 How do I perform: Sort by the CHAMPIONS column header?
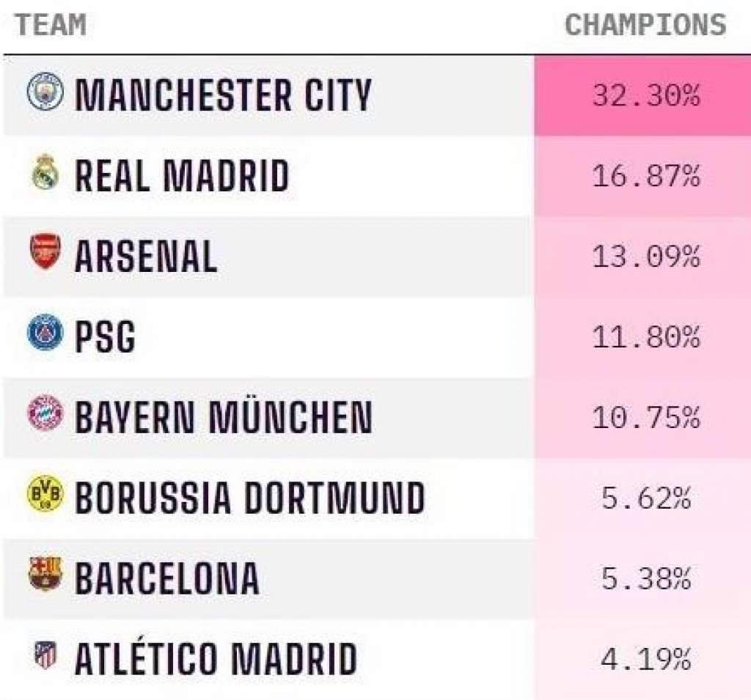[645, 25]
